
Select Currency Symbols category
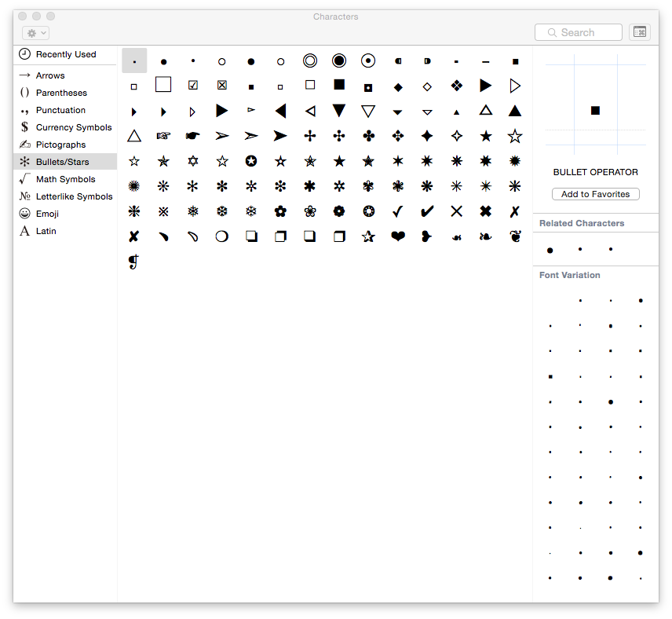65,127
